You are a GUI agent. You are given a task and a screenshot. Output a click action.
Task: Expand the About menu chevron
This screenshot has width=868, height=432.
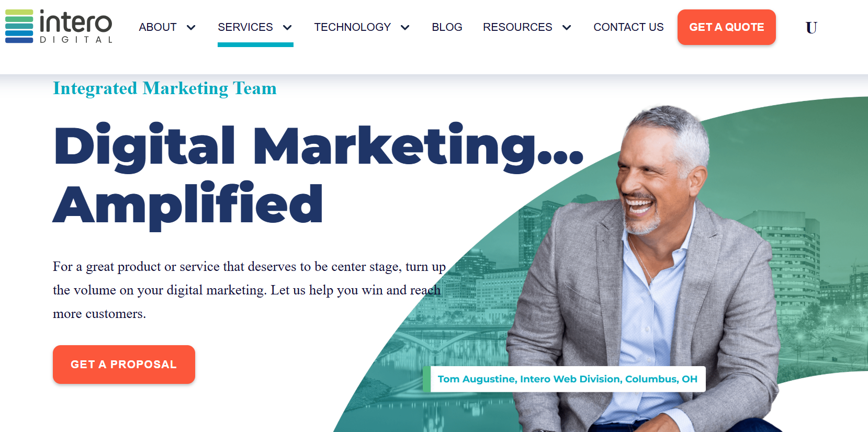191,27
